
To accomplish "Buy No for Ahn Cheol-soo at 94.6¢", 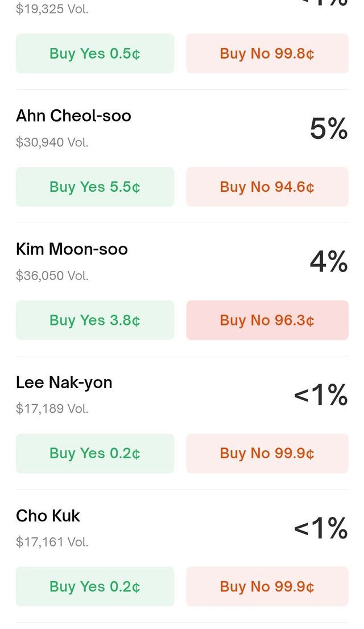I will [267, 187].
